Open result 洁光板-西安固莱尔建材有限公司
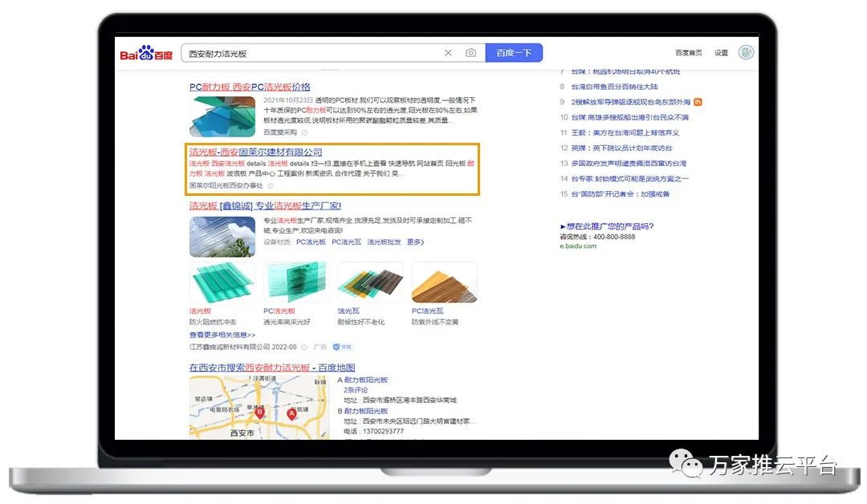867x504 pixels. click(x=255, y=152)
